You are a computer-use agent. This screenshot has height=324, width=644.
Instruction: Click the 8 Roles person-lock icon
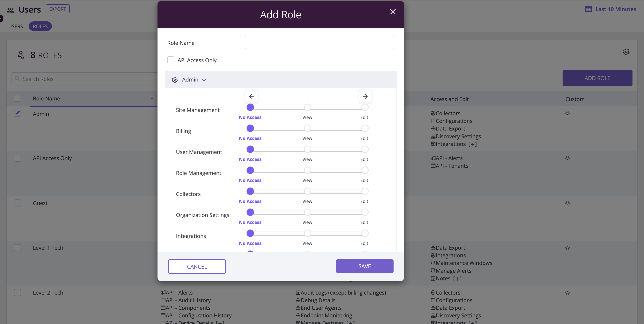(x=21, y=55)
